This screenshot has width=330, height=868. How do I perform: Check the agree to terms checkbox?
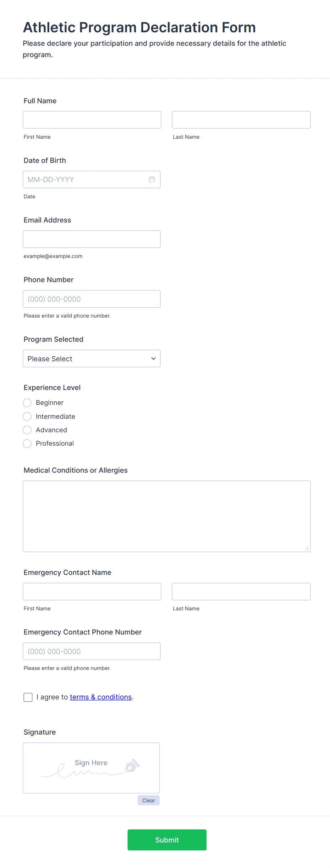[28, 697]
